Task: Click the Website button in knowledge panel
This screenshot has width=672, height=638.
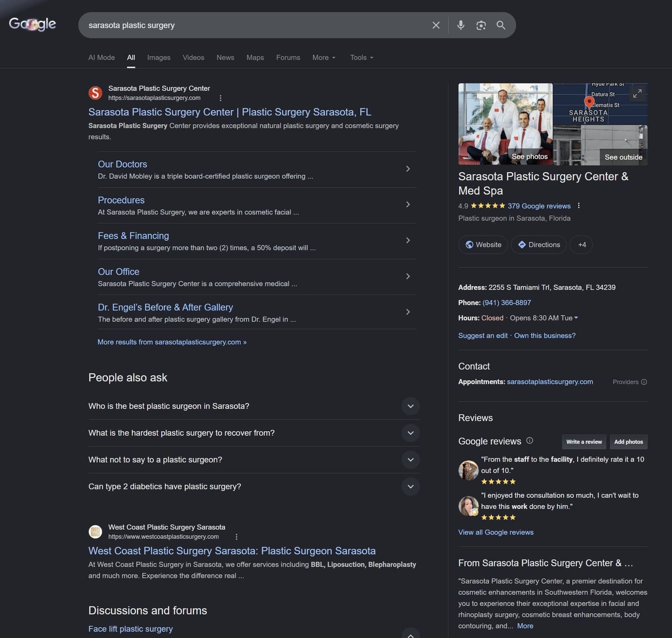Action: (x=483, y=245)
